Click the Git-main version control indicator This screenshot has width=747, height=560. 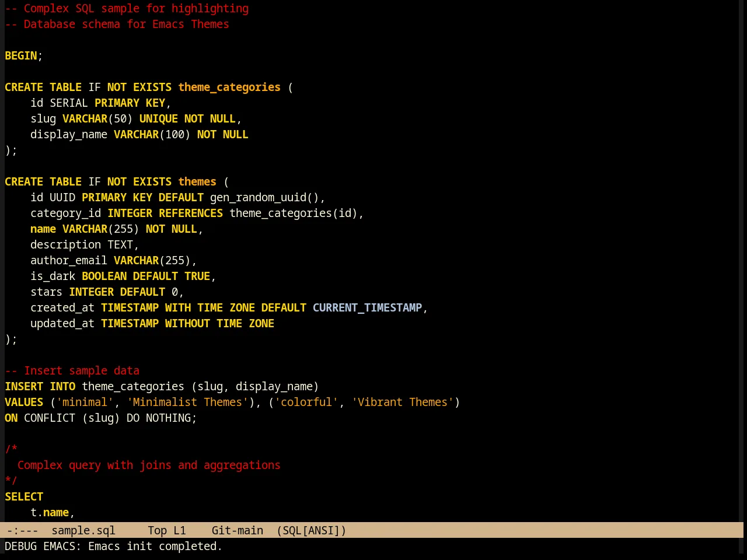pyautogui.click(x=238, y=530)
